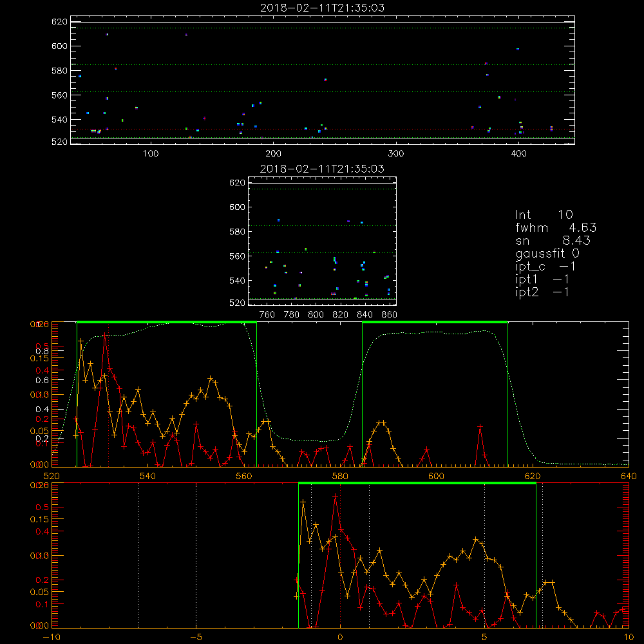The width and height of the screenshot is (644, 644).
Task: Click the thick green bar atop the bottom plot
Action: (417, 484)
